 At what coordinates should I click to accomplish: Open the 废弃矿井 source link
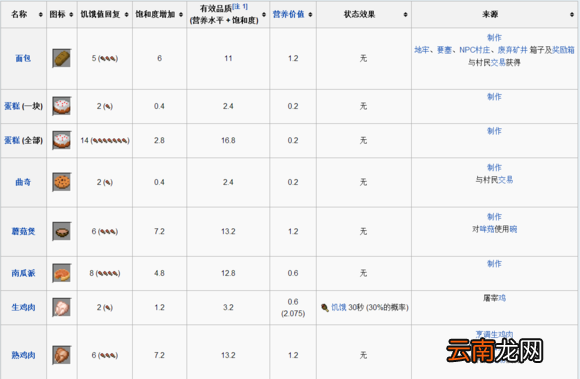[512, 50]
